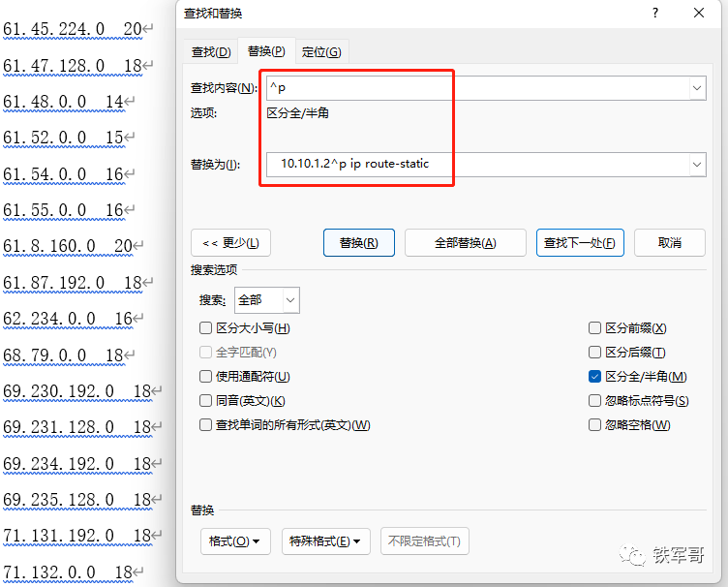The width and height of the screenshot is (728, 587).
Task: Enable 忽略空格(W) checkbox
Action: coord(594,425)
